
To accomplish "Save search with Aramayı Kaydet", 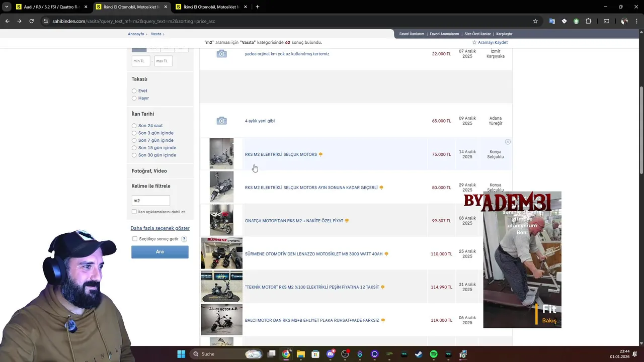I will click(x=490, y=43).
